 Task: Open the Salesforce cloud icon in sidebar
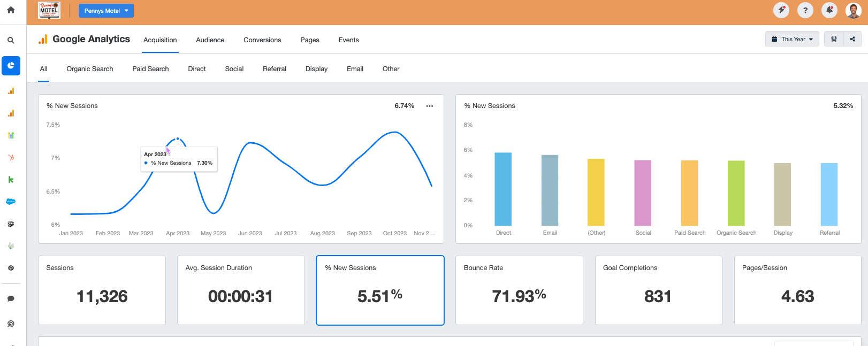[11, 202]
